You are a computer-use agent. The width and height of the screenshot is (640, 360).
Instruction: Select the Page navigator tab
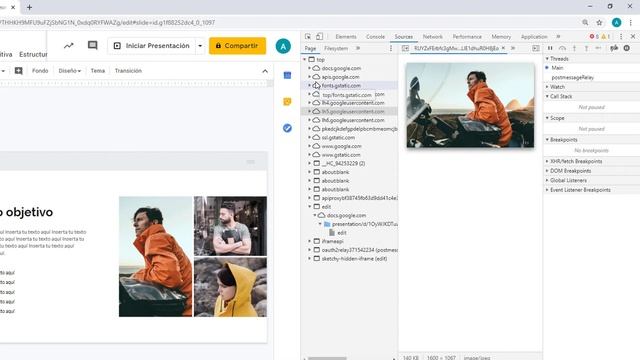[x=310, y=48]
